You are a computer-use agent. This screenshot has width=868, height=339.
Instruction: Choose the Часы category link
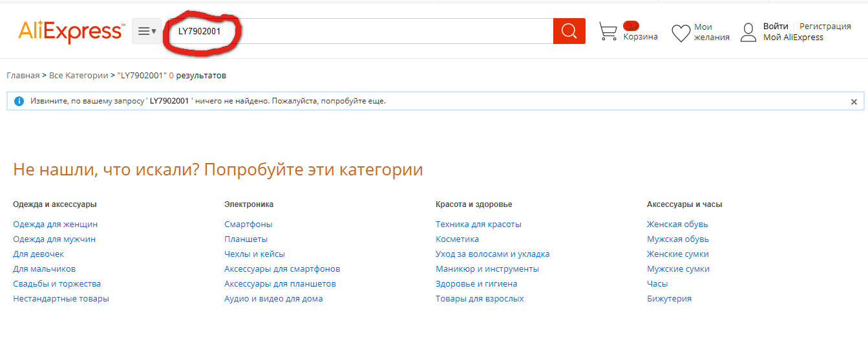pyautogui.click(x=657, y=284)
